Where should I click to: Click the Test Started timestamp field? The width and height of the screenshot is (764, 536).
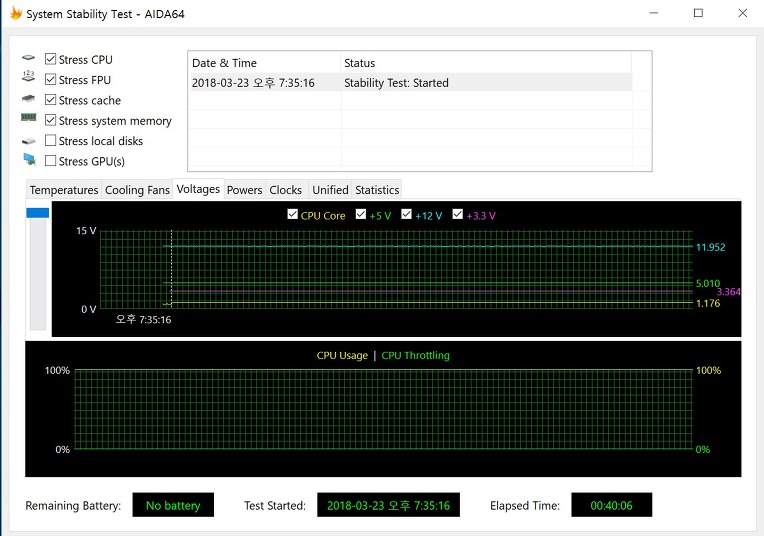[x=388, y=505]
